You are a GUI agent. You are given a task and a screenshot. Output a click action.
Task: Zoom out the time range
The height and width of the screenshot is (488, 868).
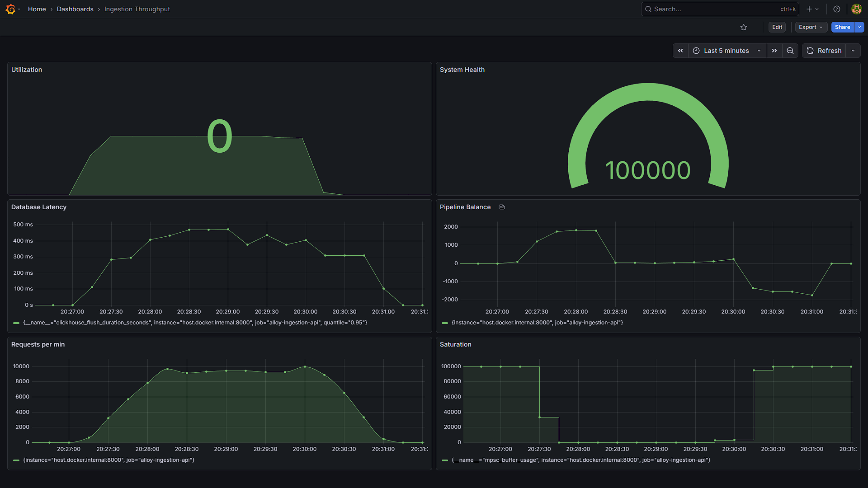tap(790, 51)
